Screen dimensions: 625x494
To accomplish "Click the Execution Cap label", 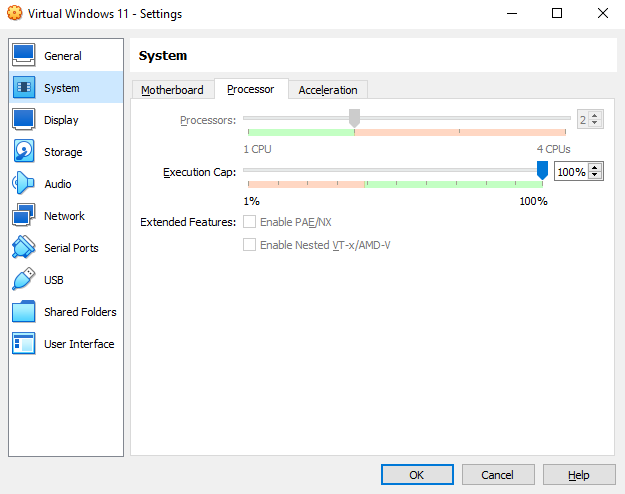I will 199,172.
